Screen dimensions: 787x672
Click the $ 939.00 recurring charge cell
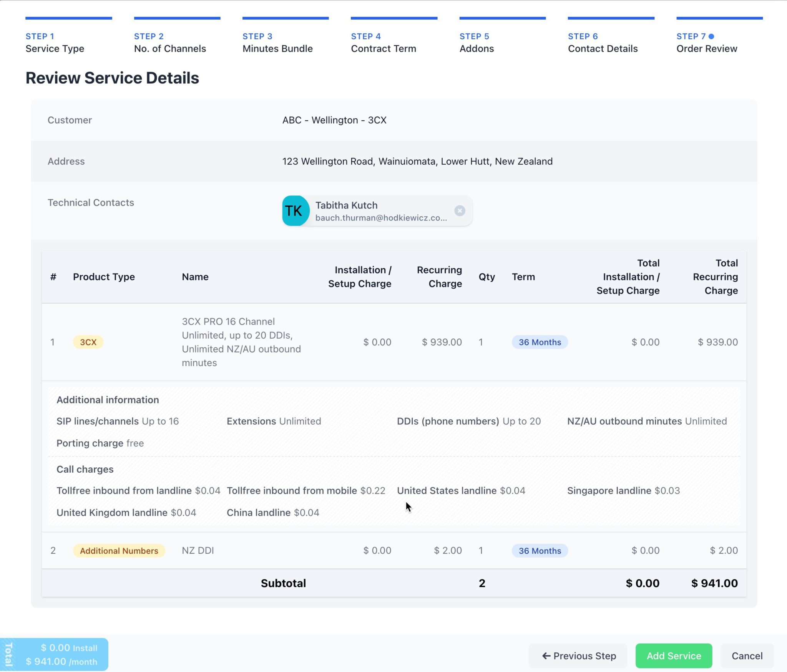(442, 342)
